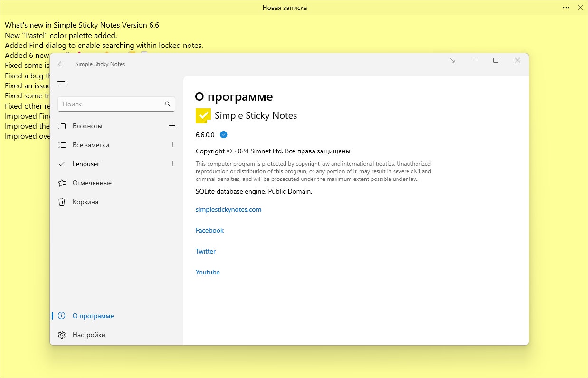Screen dimensions: 588x378
Task: Open the Корзина trash folder
Action: pos(85,202)
